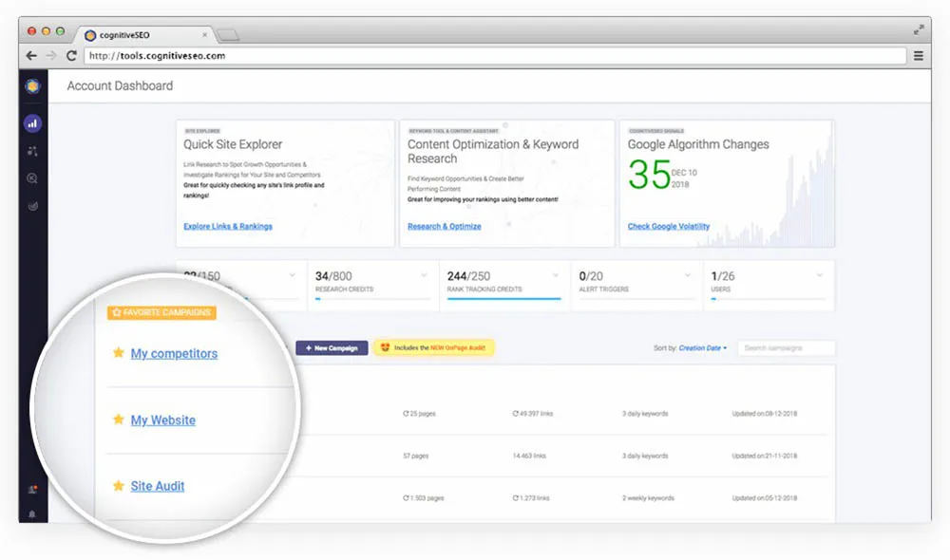Click the Rank Tracking Credits progress bar
Viewport: 950px width, 560px height.
(503, 300)
